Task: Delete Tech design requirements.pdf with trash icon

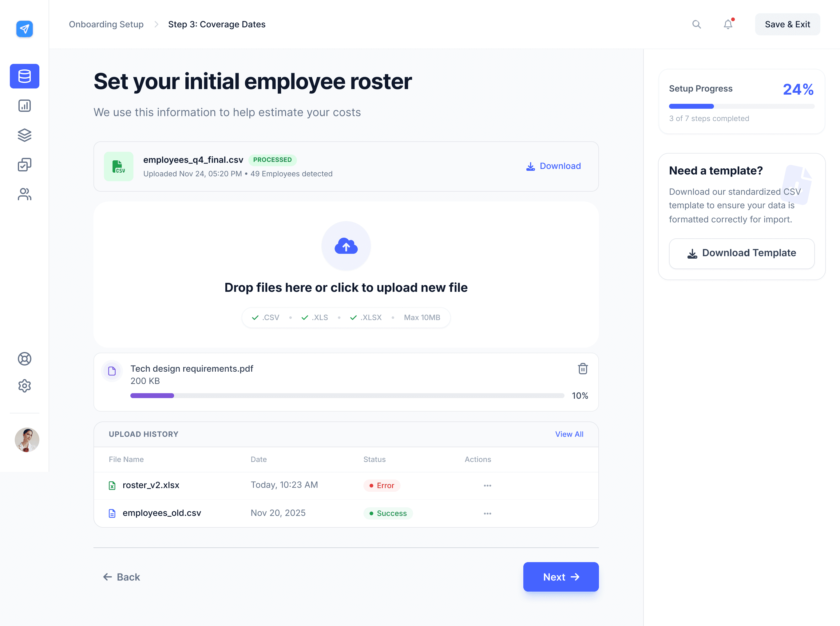Action: [x=583, y=368]
